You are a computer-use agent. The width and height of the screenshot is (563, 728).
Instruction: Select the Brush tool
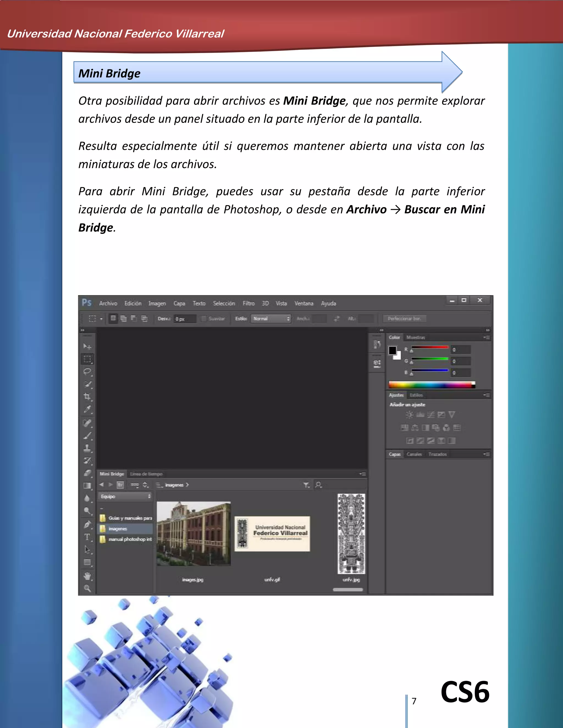pos(87,436)
